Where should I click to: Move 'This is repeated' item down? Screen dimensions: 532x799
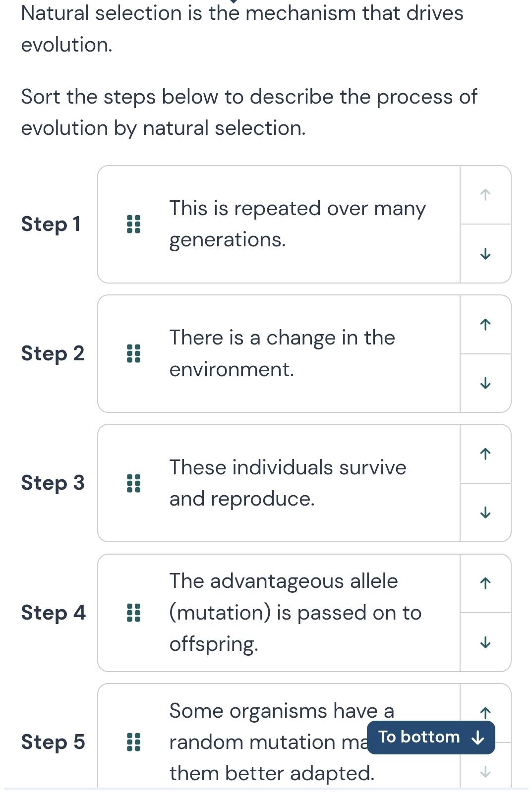click(485, 254)
